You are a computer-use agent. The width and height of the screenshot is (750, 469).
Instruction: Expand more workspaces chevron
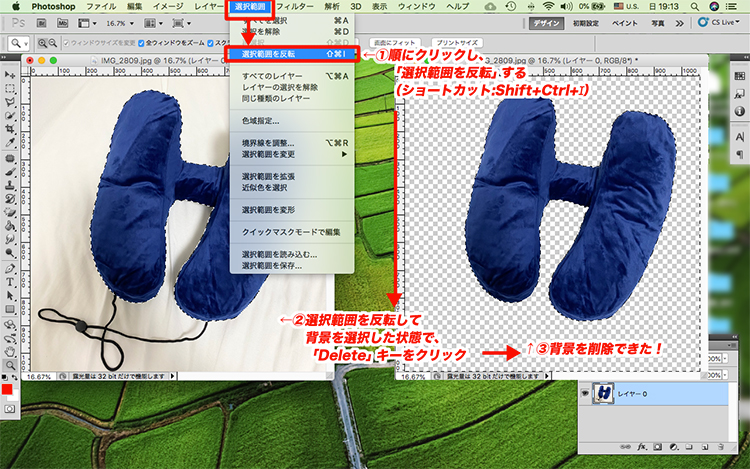[679, 23]
